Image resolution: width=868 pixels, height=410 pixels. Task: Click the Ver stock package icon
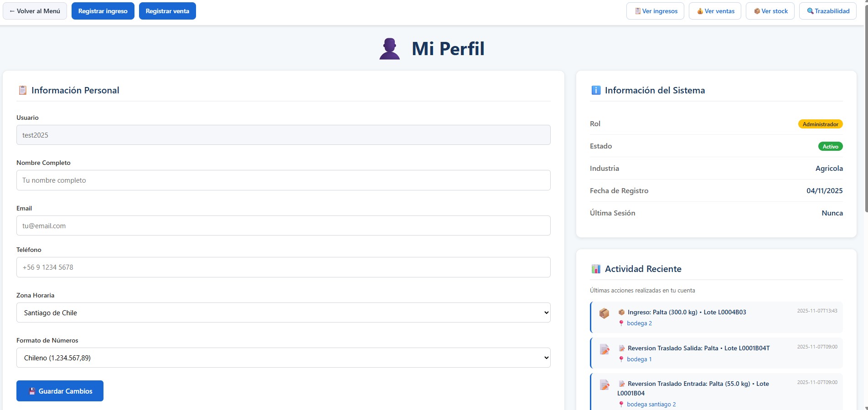[757, 10]
